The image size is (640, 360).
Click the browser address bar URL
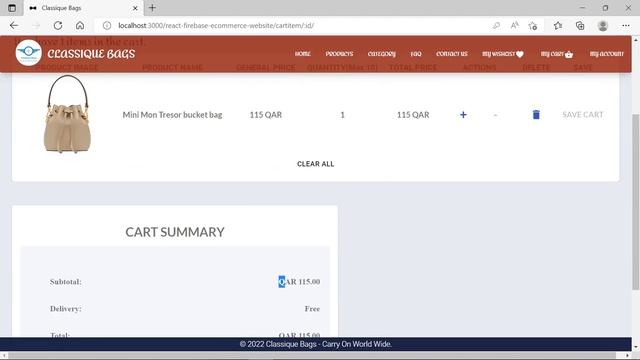click(216, 25)
